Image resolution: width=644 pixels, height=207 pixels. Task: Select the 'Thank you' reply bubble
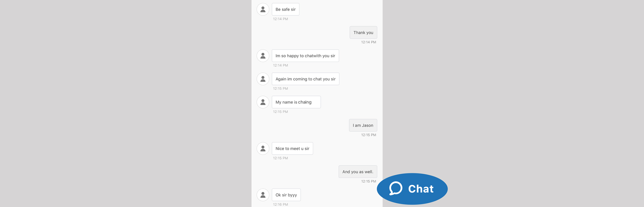[x=363, y=32]
